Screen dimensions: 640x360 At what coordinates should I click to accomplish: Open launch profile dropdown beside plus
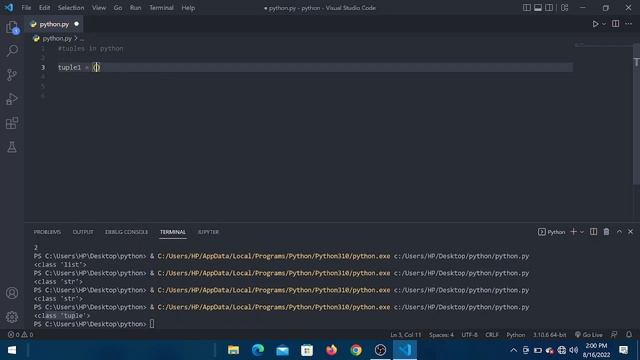582,232
